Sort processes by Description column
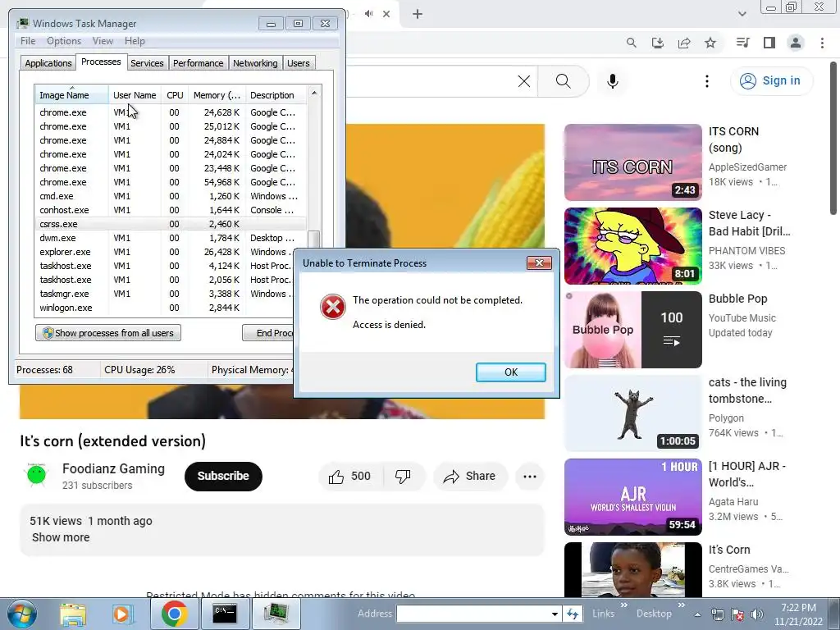Image resolution: width=840 pixels, height=630 pixels. pyautogui.click(x=276, y=95)
